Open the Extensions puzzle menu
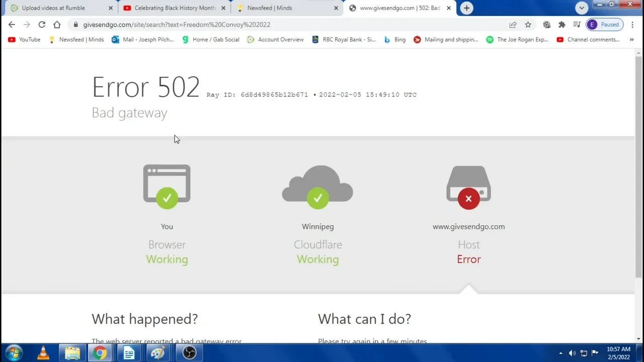The height and width of the screenshot is (362, 644). 561,24
